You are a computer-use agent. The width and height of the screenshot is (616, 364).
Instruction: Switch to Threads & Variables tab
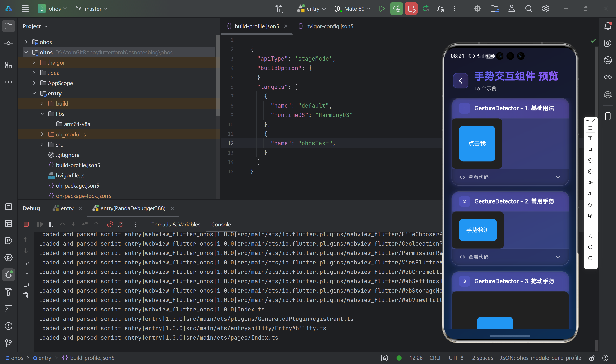pyautogui.click(x=176, y=225)
